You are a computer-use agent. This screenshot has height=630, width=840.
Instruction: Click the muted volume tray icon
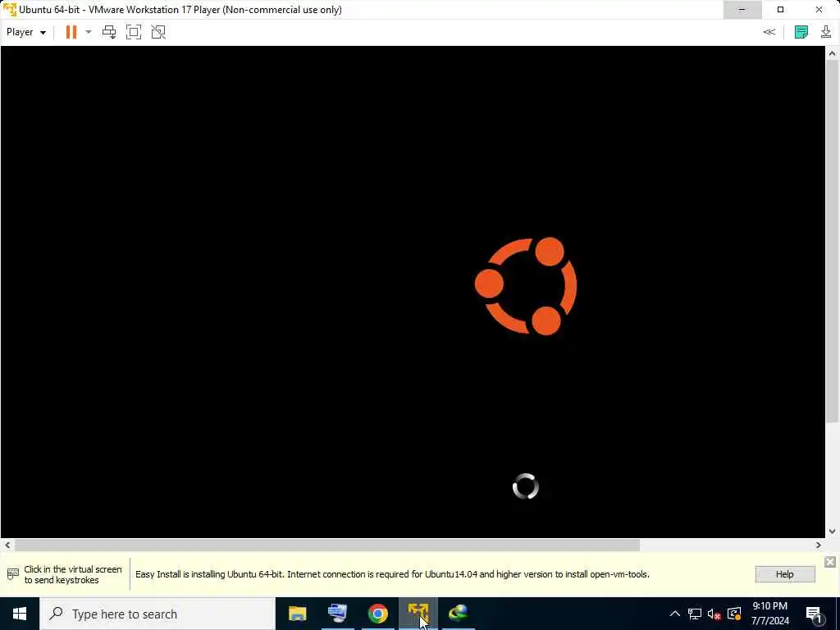coord(714,614)
